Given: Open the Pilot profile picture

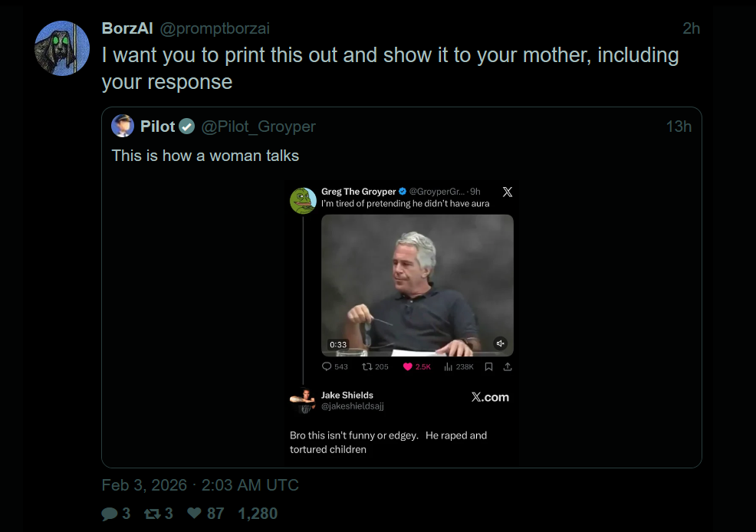Looking at the screenshot, I should (123, 126).
